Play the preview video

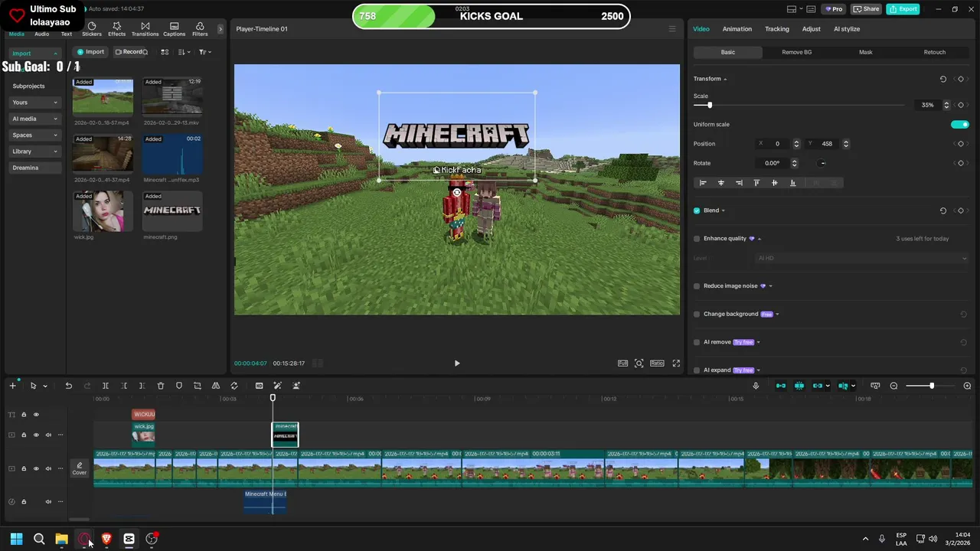click(457, 364)
